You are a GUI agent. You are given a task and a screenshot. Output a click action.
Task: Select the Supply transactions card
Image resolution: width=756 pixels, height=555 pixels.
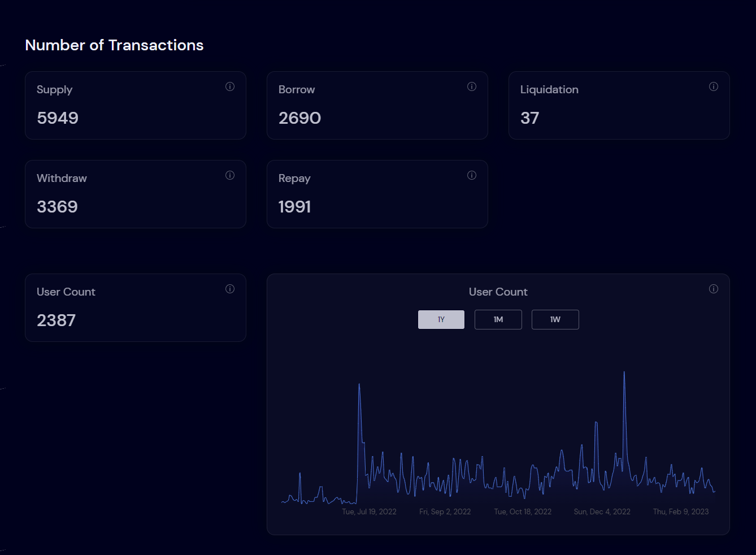coord(136,105)
